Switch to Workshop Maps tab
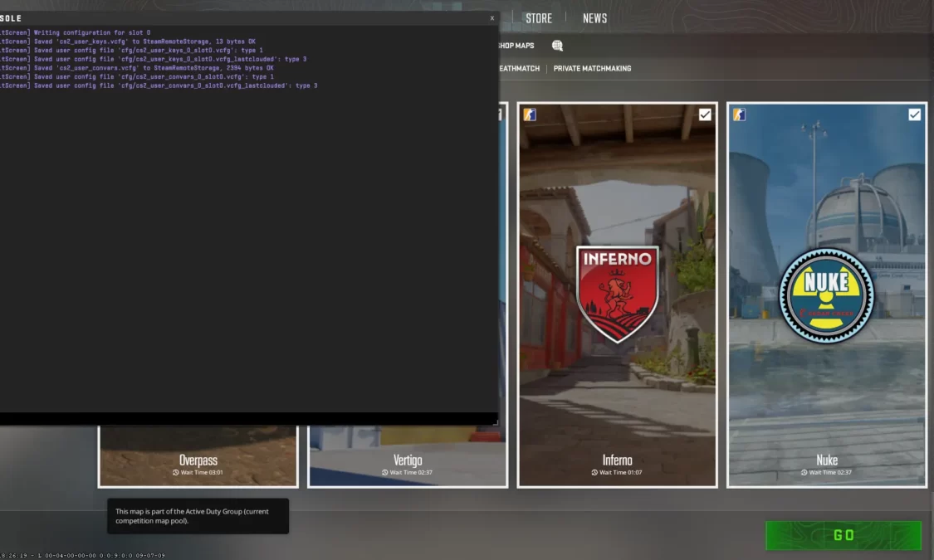This screenshot has height=560, width=934. click(516, 46)
